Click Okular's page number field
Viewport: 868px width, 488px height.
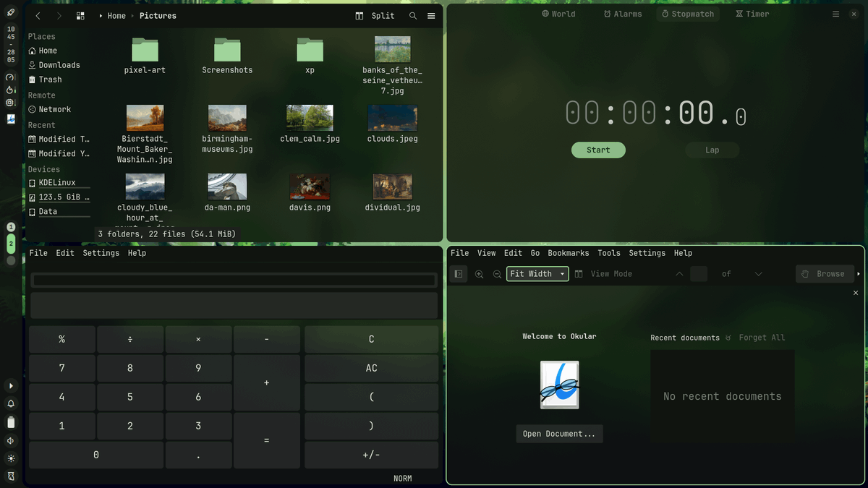[x=699, y=274]
